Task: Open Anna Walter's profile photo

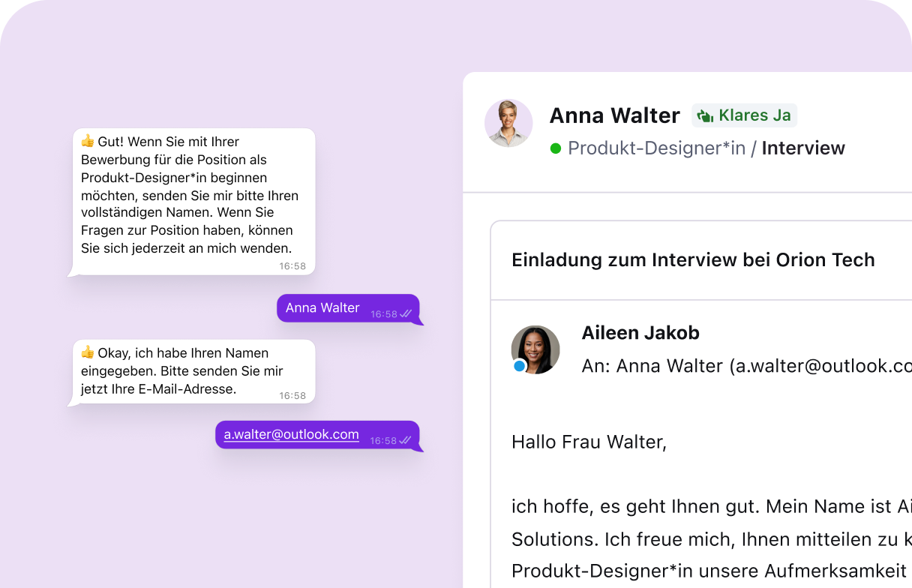Action: pyautogui.click(x=508, y=123)
